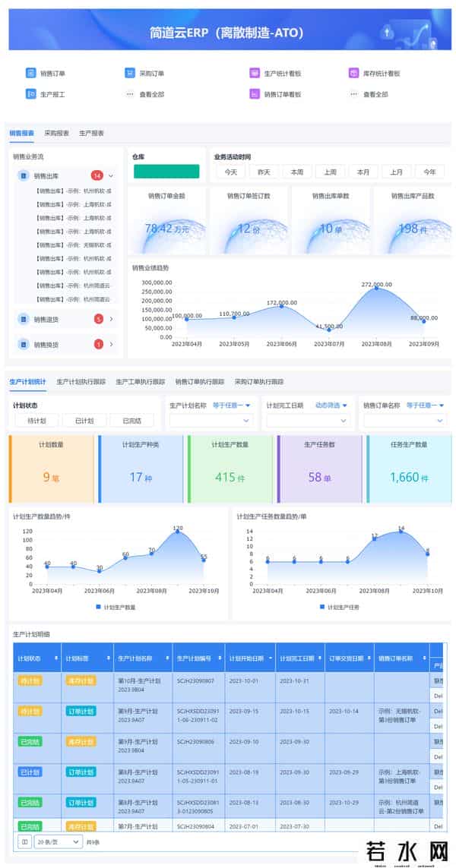Toggle the 本周 time filter

[x=297, y=172]
